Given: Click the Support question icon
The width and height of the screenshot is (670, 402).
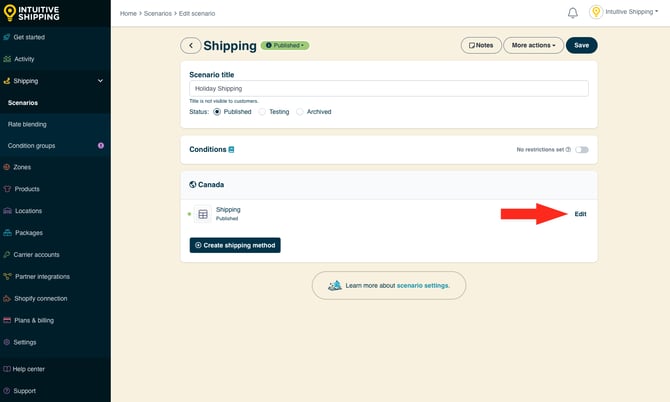Looking at the screenshot, I should 6,390.
